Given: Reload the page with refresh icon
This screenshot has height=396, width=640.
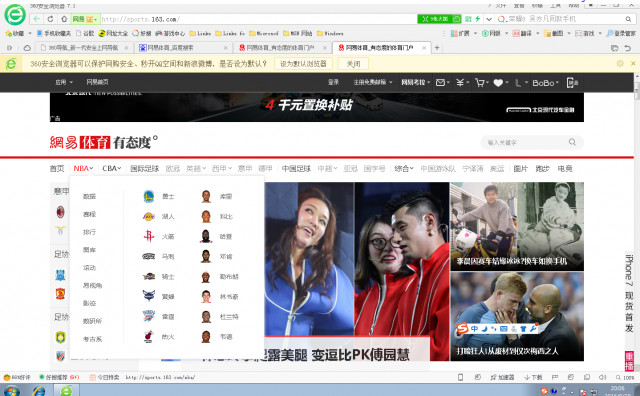Looking at the screenshot, I should pos(50,19).
